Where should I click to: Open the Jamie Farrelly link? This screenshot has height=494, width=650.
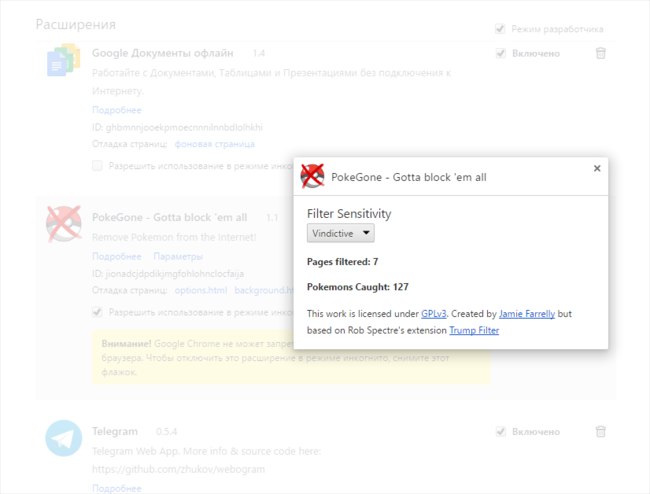(526, 314)
